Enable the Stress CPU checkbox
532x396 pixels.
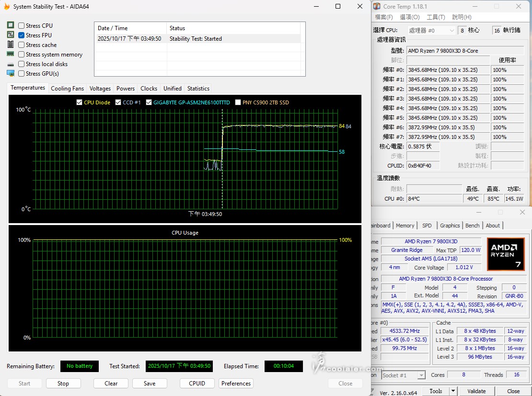pyautogui.click(x=22, y=26)
